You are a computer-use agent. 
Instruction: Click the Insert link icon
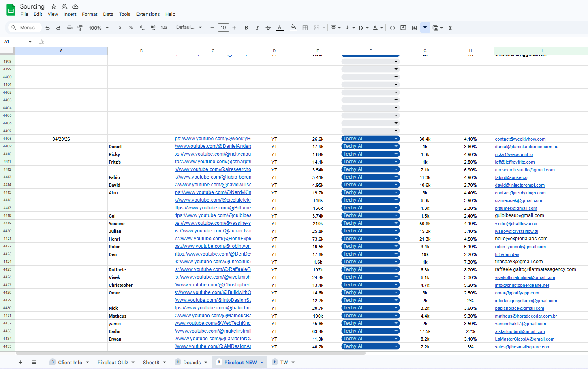(x=392, y=28)
